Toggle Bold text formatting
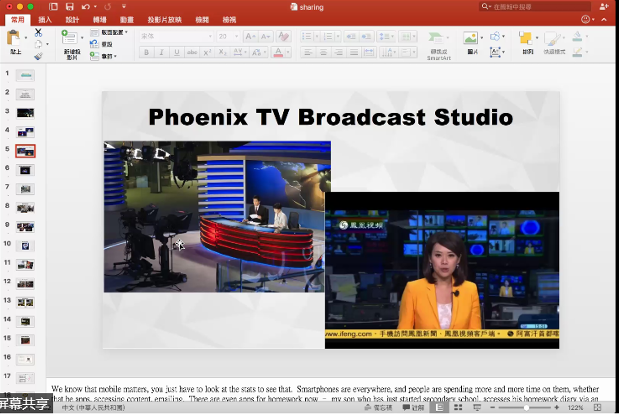 point(146,53)
